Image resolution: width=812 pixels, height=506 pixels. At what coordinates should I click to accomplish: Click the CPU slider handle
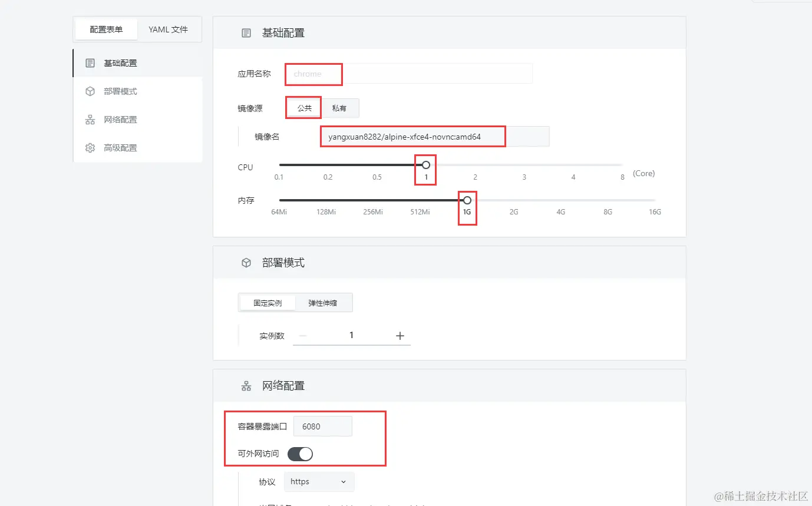pyautogui.click(x=426, y=165)
